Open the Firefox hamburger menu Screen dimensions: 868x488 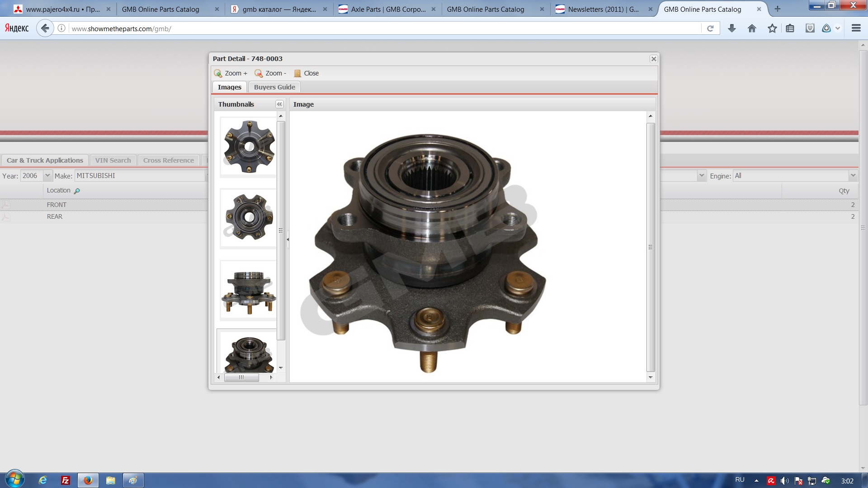(x=856, y=28)
